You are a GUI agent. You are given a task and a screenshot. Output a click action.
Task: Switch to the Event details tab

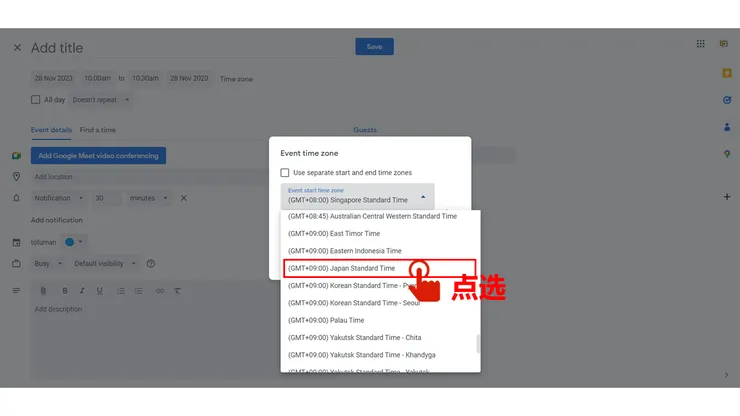point(51,130)
